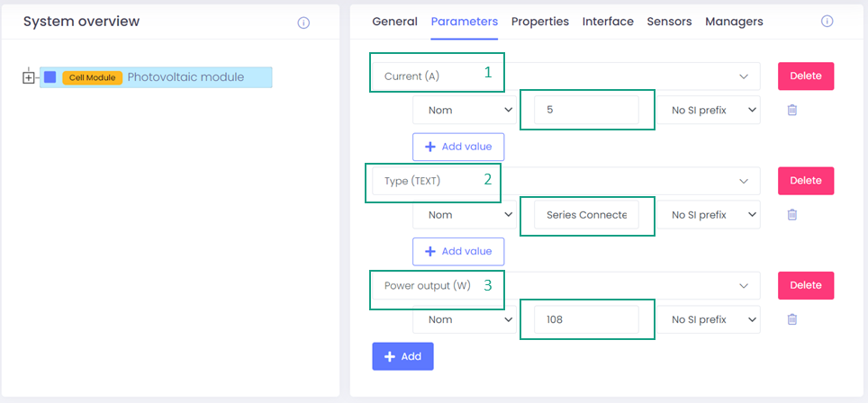Click Add value under Type parameter
Screen dimensions: 868x403
[x=457, y=251]
